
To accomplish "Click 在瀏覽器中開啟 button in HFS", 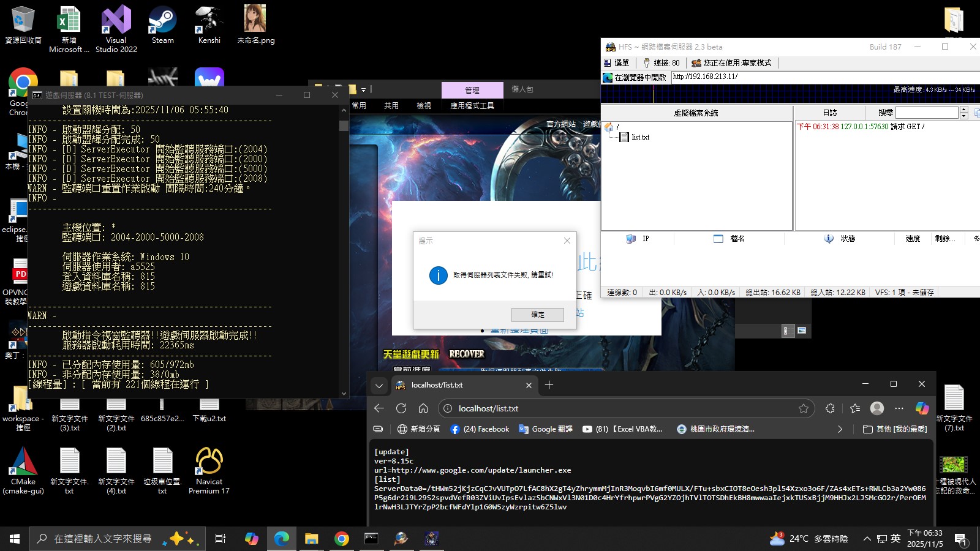I will (635, 77).
